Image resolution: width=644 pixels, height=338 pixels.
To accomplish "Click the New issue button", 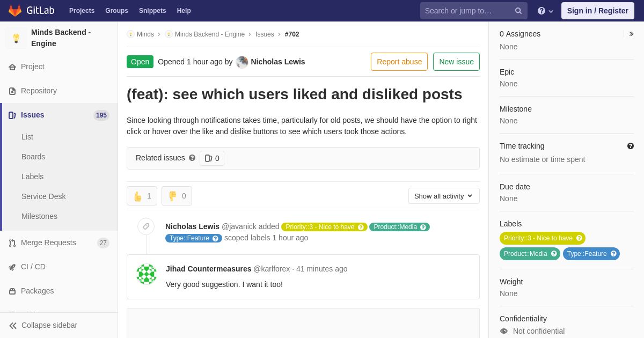I will (456, 62).
